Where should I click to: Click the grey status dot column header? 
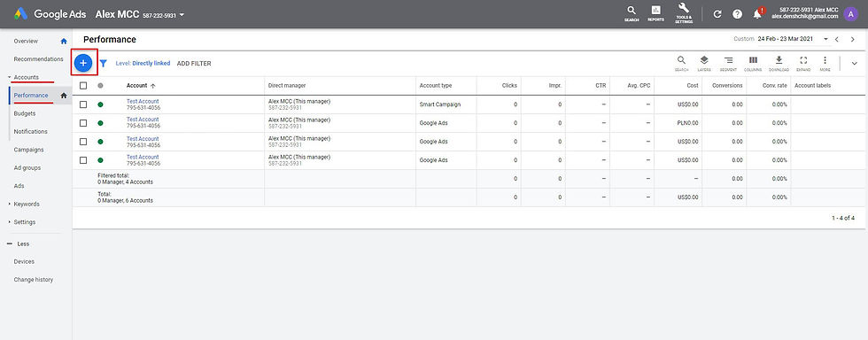coord(100,86)
